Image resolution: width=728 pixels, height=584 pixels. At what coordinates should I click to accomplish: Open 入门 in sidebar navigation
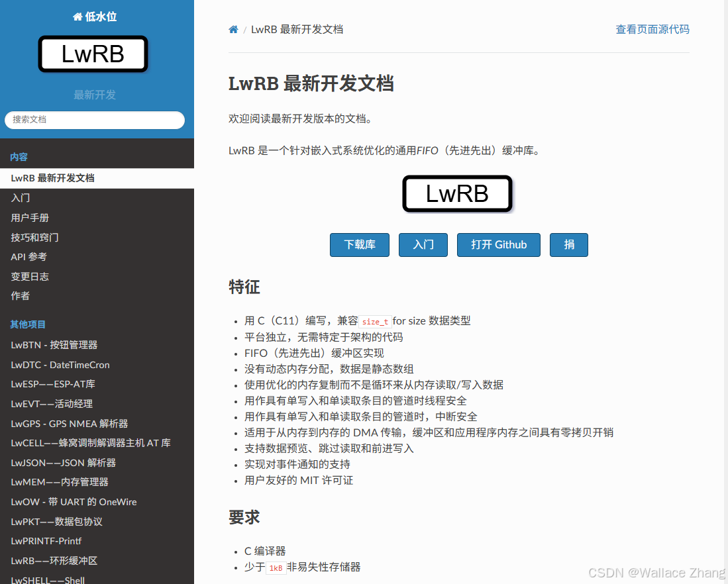click(x=97, y=198)
